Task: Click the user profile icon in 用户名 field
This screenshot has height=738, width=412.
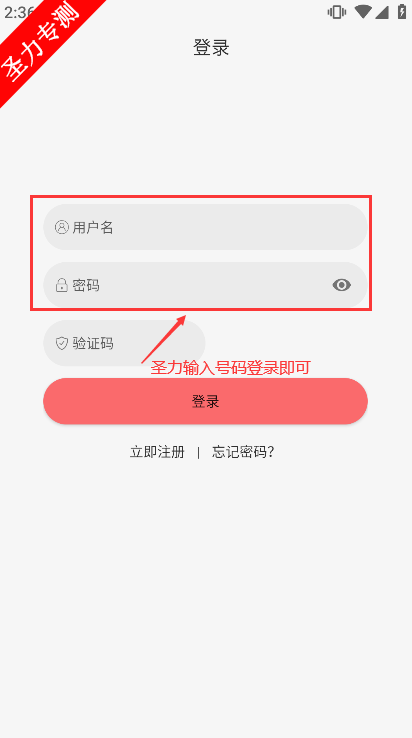Action: 62,227
